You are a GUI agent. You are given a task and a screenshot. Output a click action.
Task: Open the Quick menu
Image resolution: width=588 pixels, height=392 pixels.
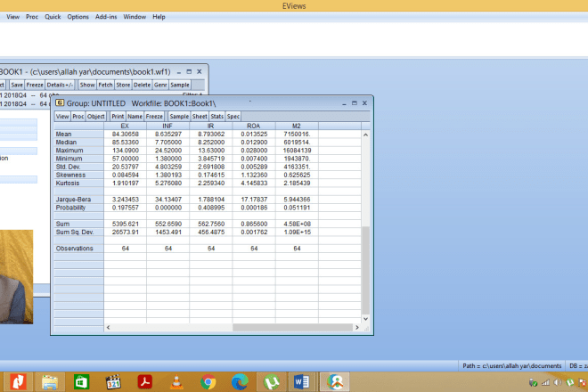[x=53, y=17]
